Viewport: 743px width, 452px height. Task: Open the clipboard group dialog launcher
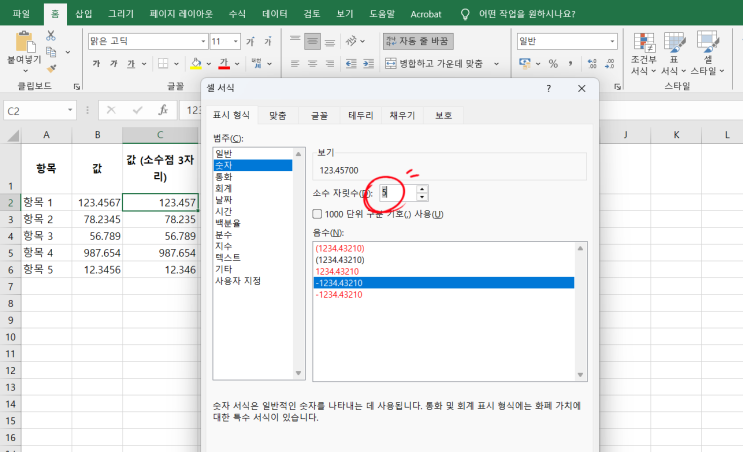pyautogui.click(x=77, y=86)
